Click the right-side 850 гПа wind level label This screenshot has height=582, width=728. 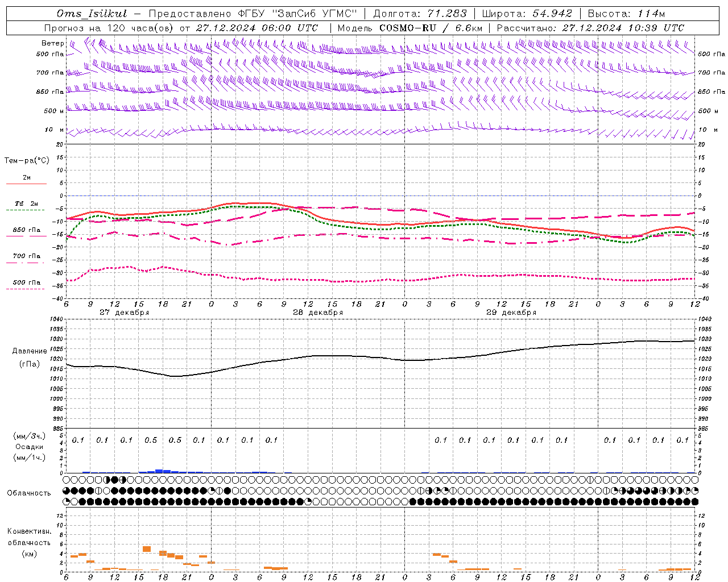pos(712,92)
